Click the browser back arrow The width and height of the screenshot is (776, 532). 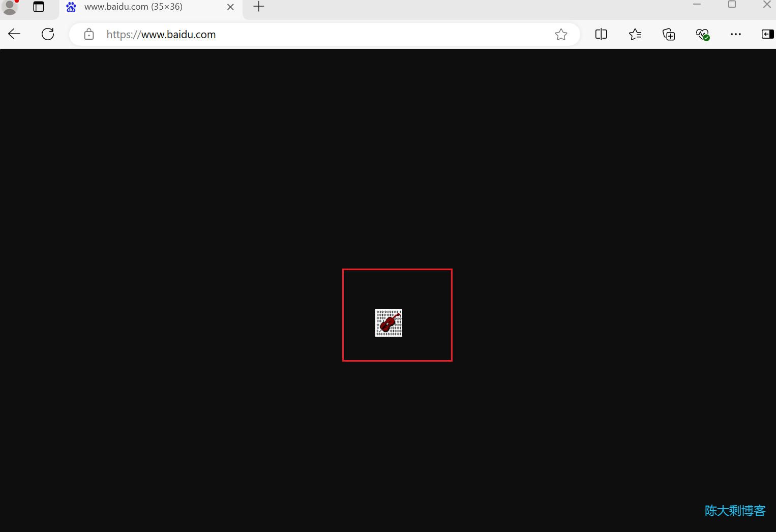tap(14, 34)
